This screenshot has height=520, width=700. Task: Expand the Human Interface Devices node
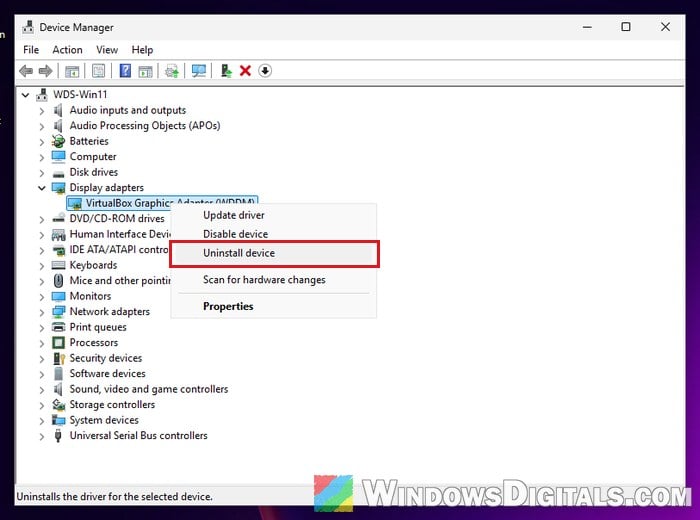coord(42,235)
